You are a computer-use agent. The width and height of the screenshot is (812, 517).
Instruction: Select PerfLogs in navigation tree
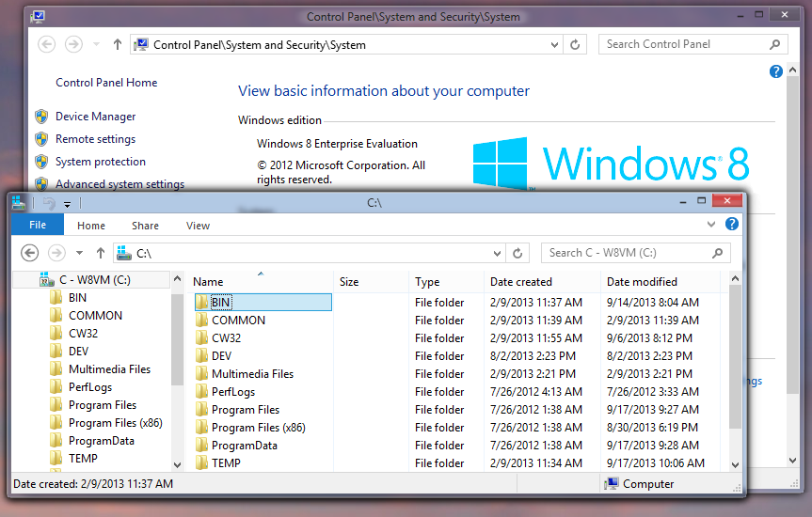(x=90, y=387)
